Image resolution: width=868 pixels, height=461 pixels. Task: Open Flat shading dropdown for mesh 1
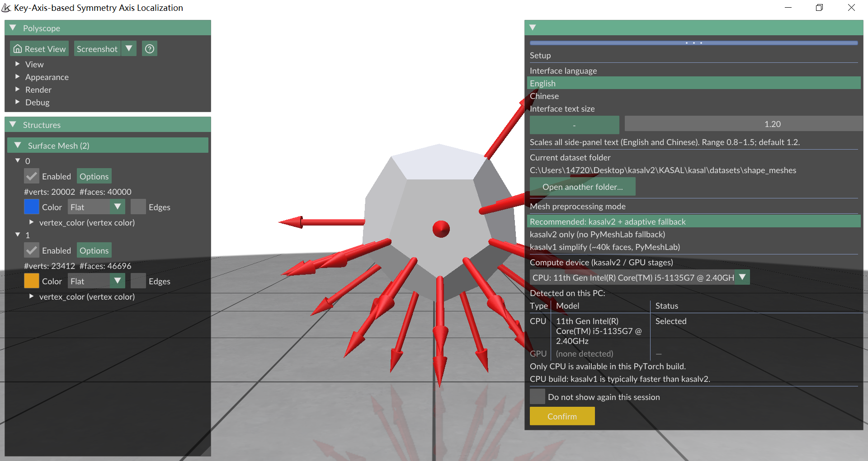(96, 281)
